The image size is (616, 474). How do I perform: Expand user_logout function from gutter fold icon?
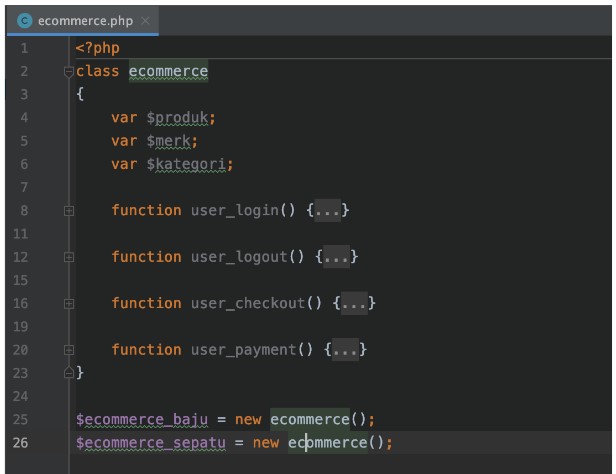tap(68, 257)
